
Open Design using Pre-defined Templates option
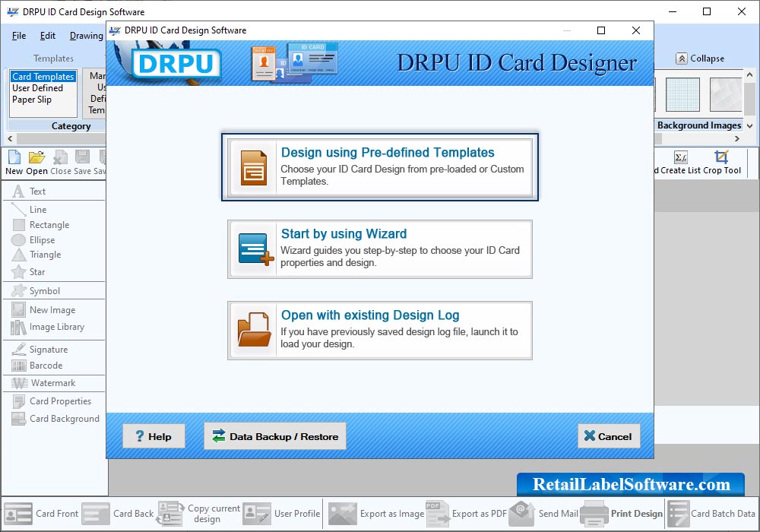(379, 167)
